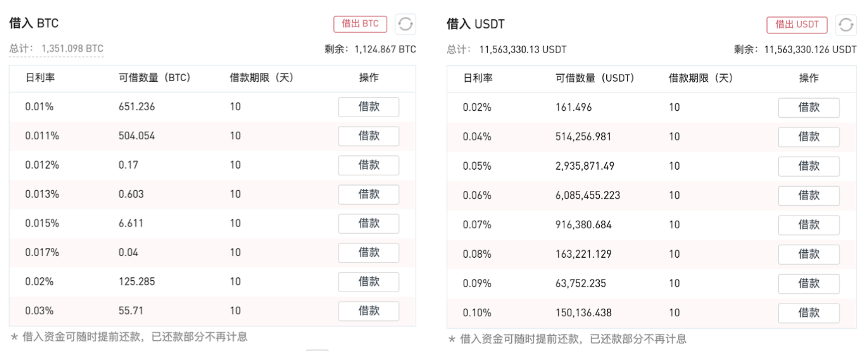Borrow BTC at 0.013% daily rate

click(368, 195)
